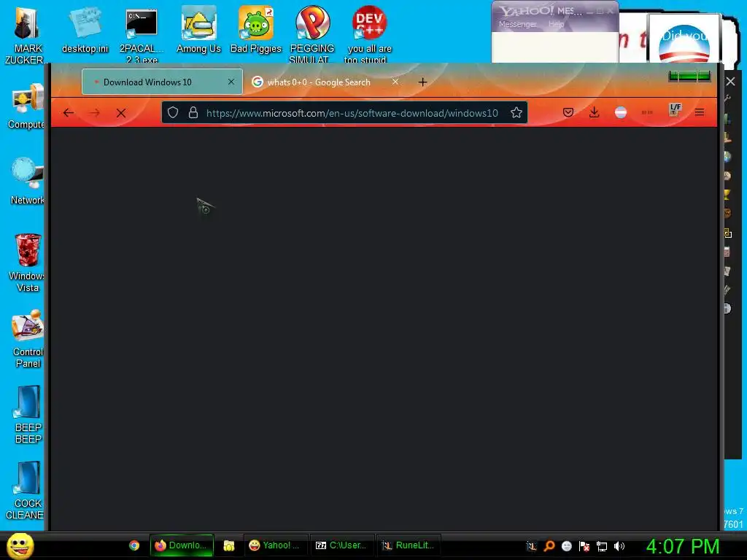Screen dimensions: 747x560
Task: Save page to Pocket
Action: pos(568,113)
